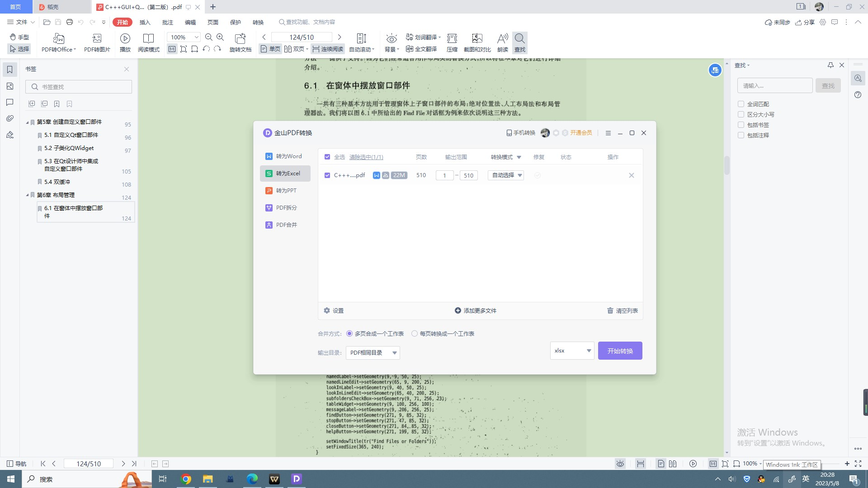Enable 区分大小写 checkbox
This screenshot has width=868, height=488.
(x=741, y=114)
